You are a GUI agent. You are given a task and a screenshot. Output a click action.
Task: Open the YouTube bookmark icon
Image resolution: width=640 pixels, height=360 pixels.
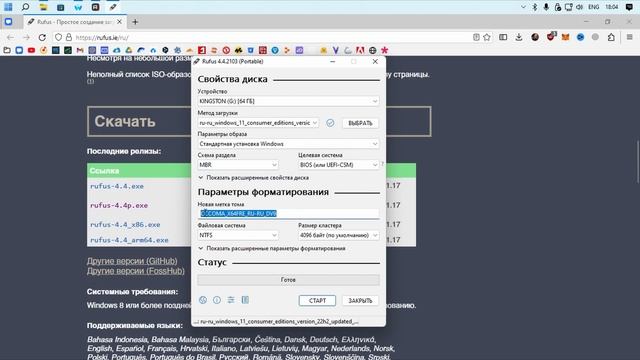(x=31, y=50)
